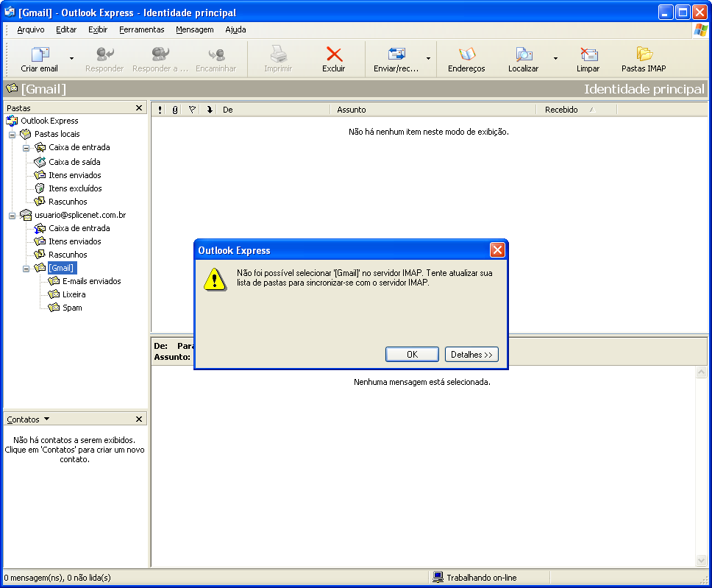This screenshot has height=588, width=712.
Task: Click the Enviar/receber toolbar icon
Action: [396, 54]
